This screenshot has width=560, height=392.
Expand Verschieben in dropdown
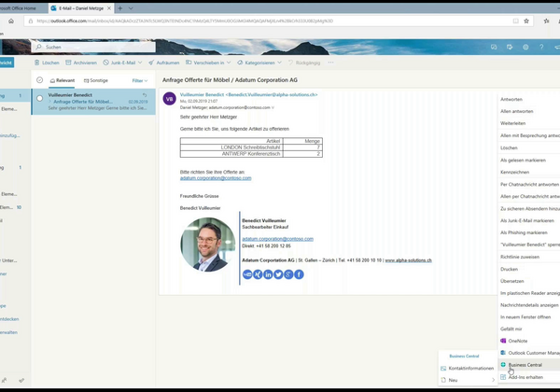point(229,63)
